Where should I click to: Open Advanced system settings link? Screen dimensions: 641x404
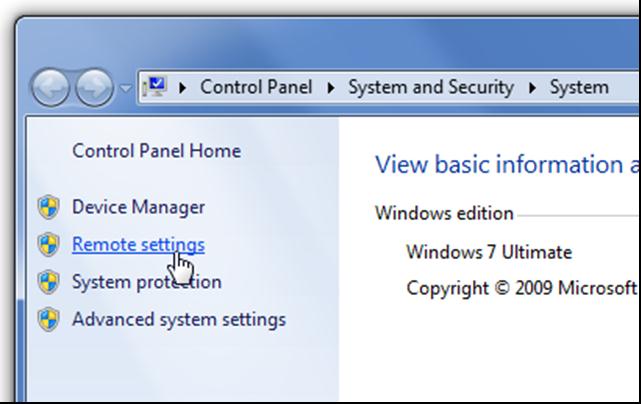[x=178, y=320]
